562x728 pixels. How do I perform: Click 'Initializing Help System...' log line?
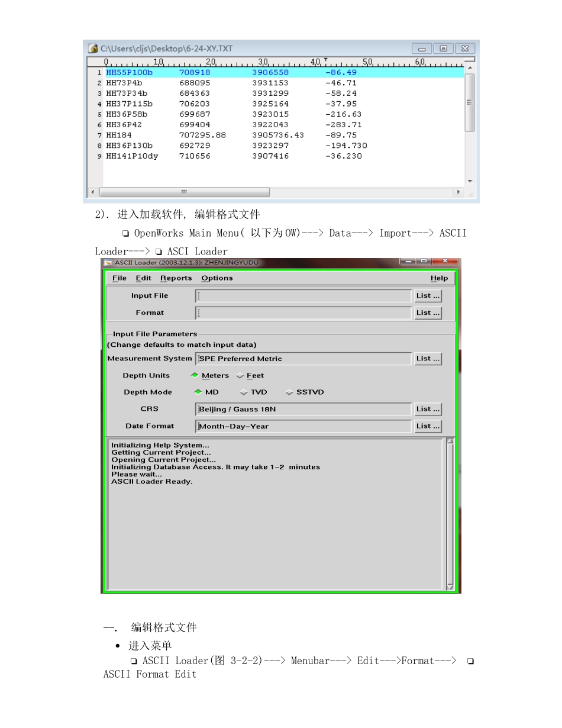coord(160,445)
